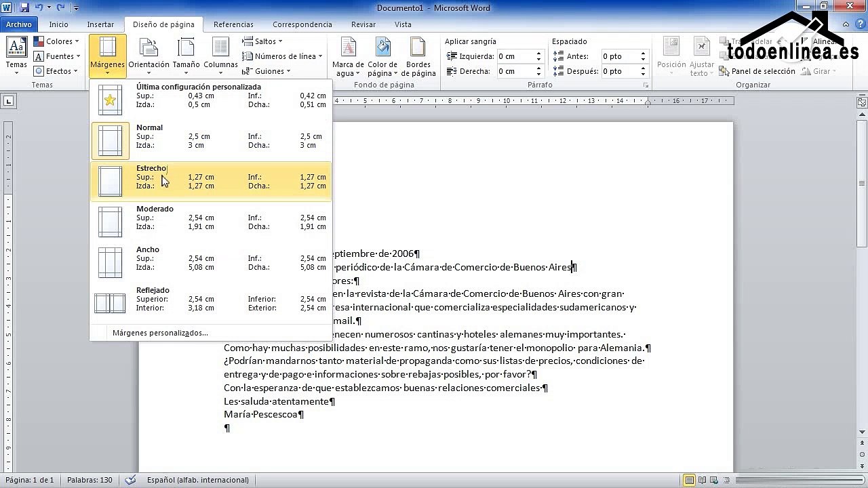Click the Bordes de página button

click(418, 56)
